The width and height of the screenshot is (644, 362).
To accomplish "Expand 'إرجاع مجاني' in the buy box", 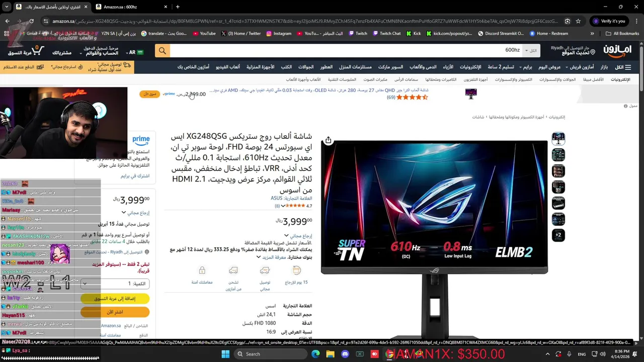I will pos(135,213).
